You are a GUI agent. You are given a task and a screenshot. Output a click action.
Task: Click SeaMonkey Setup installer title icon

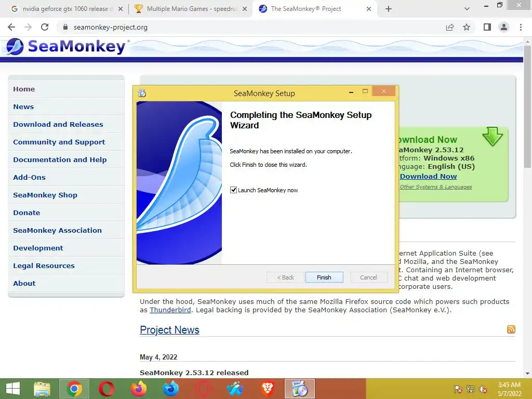pos(142,93)
